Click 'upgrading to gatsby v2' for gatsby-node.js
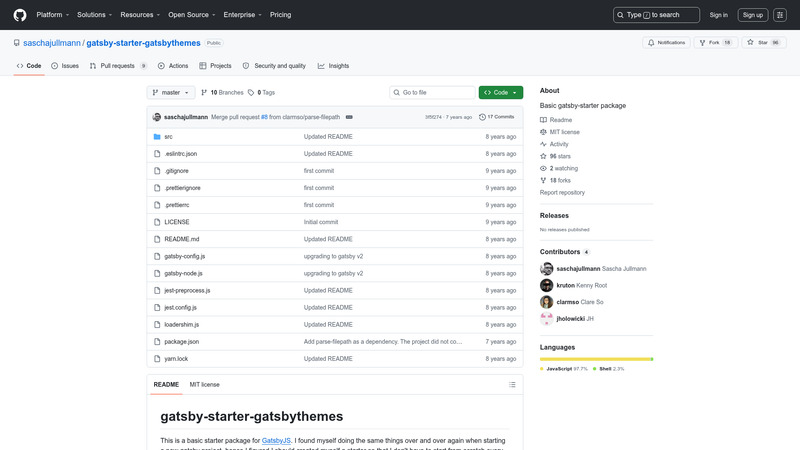The width and height of the screenshot is (800, 450). (333, 273)
